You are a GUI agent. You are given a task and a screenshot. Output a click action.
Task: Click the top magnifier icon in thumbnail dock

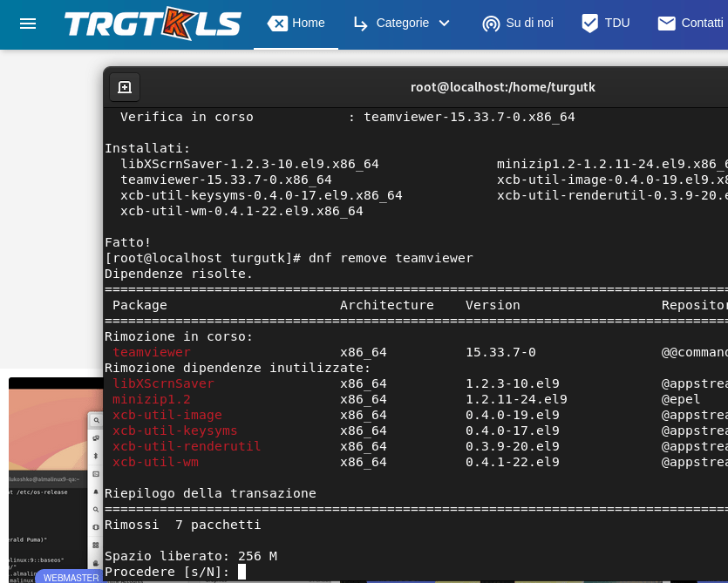coord(96,420)
